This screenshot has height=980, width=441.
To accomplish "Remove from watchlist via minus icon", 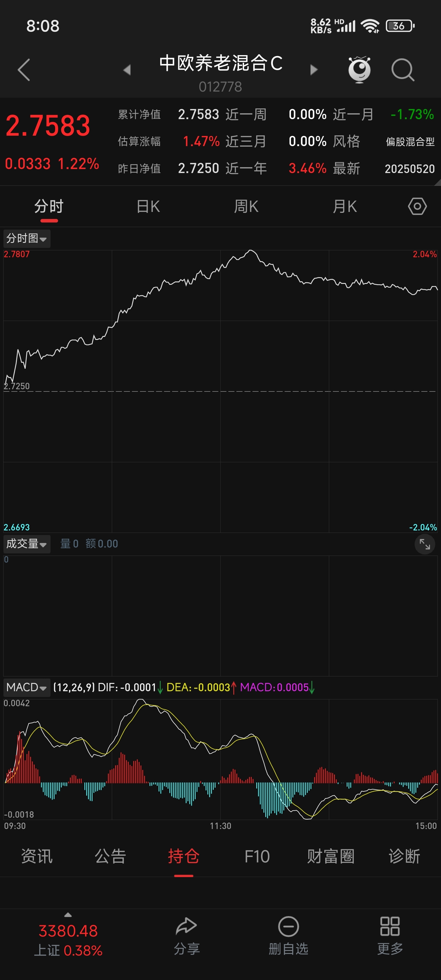I will click(288, 926).
